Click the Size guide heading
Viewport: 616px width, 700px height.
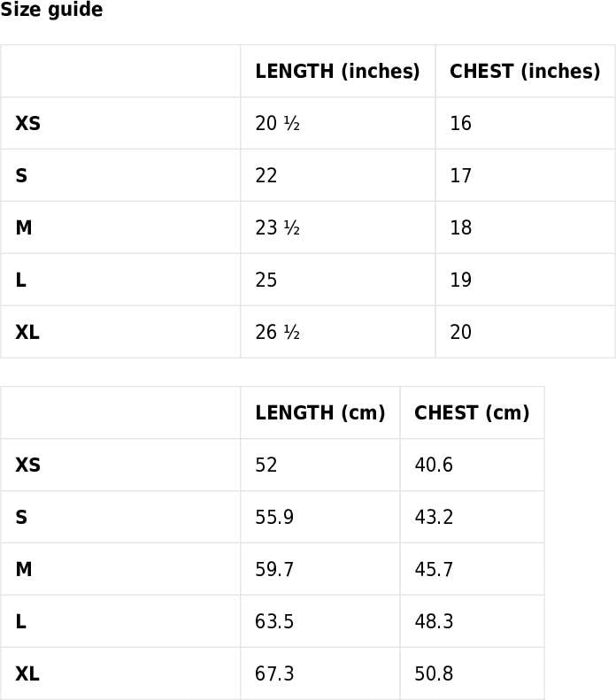pyautogui.click(x=51, y=11)
